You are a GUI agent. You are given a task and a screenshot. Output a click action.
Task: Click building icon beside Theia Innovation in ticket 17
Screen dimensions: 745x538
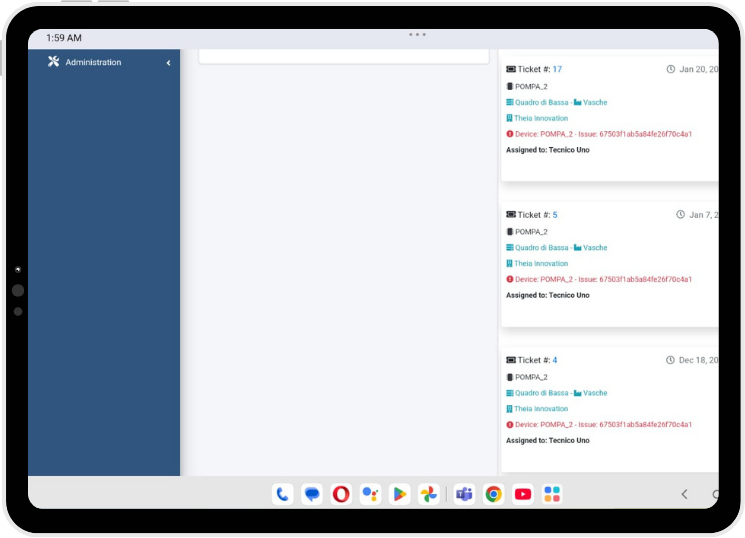pos(509,118)
